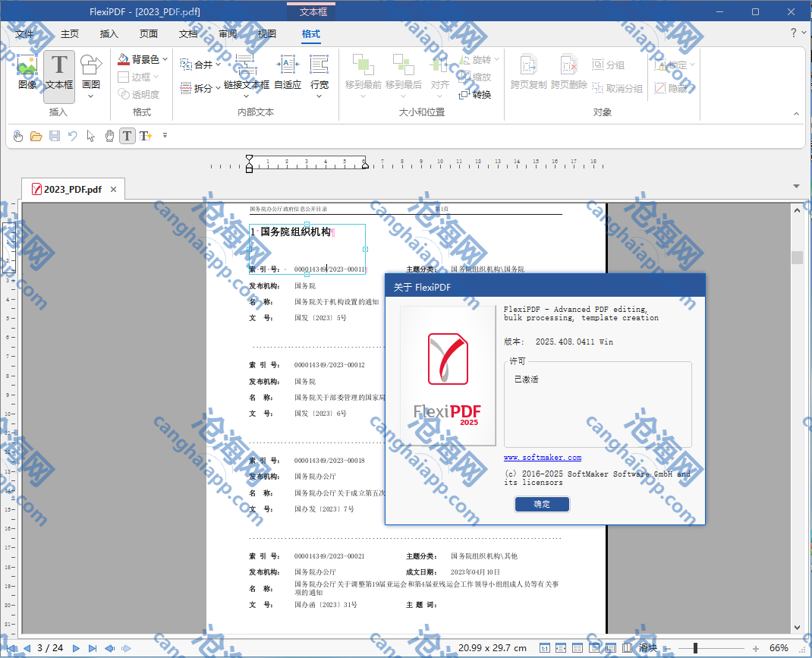Switch to the 插入 ribbon tab

pyautogui.click(x=109, y=34)
